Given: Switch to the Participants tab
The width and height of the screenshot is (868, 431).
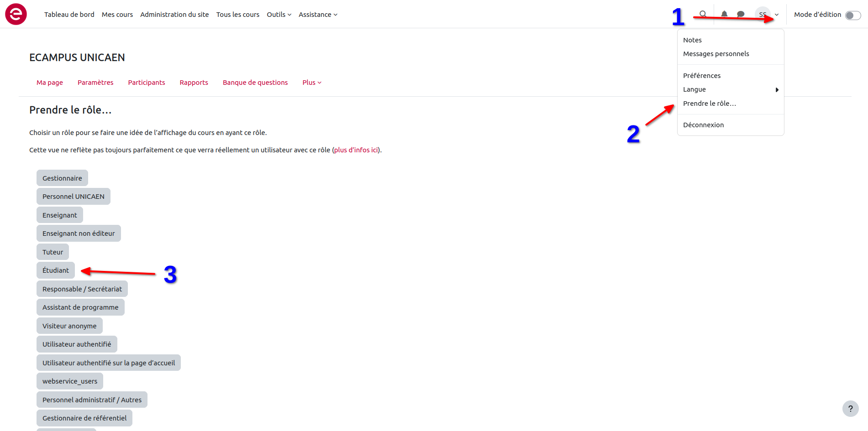Looking at the screenshot, I should (x=146, y=83).
